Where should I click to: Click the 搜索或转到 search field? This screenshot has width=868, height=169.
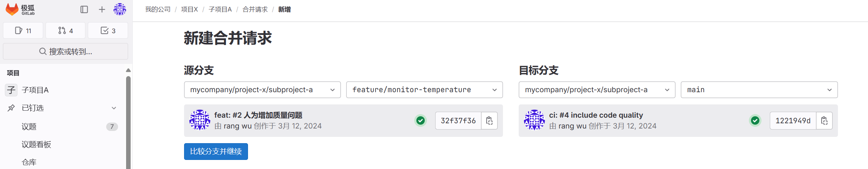tap(66, 52)
